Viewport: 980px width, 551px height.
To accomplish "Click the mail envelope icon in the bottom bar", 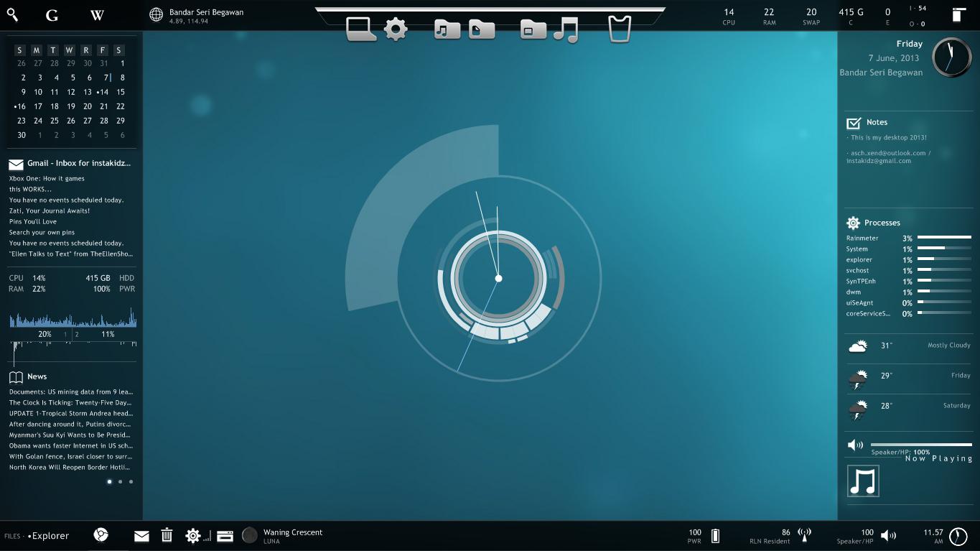I will point(141,536).
